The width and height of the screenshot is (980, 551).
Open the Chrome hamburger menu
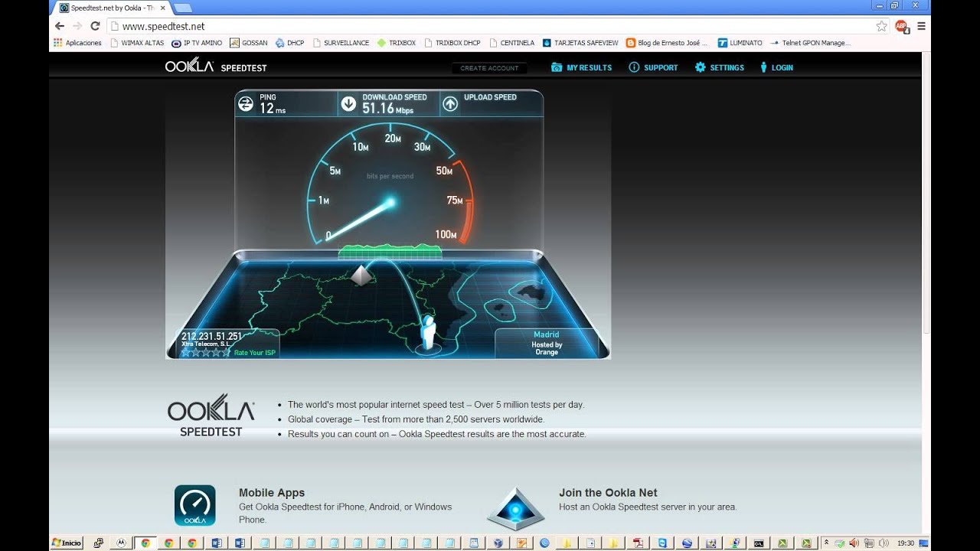pyautogui.click(x=921, y=26)
